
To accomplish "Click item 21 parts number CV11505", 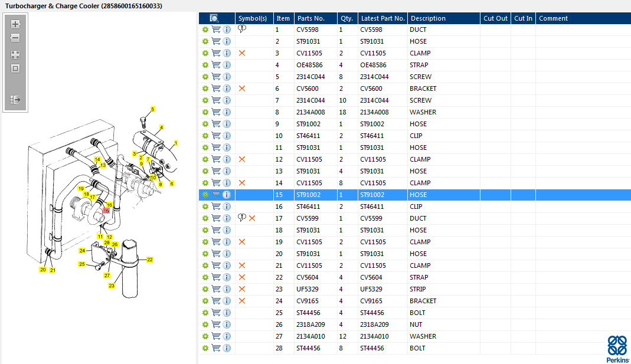I will [309, 265].
